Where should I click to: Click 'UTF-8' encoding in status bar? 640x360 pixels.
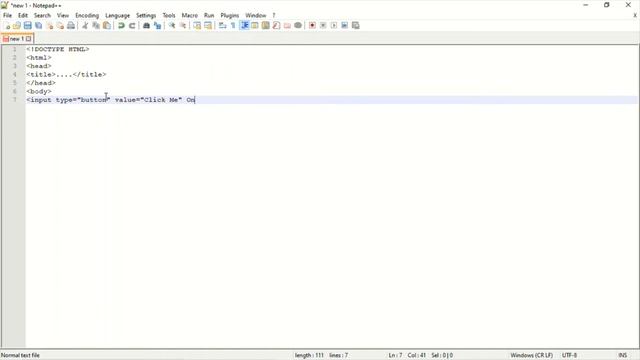[569, 356]
